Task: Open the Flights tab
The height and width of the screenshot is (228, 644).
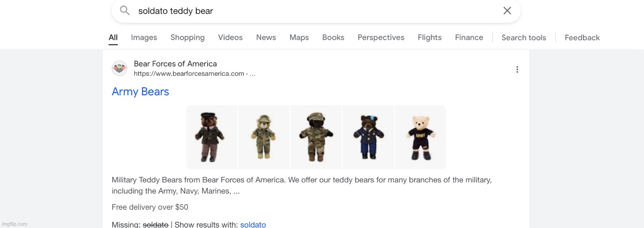Action: pyautogui.click(x=429, y=37)
